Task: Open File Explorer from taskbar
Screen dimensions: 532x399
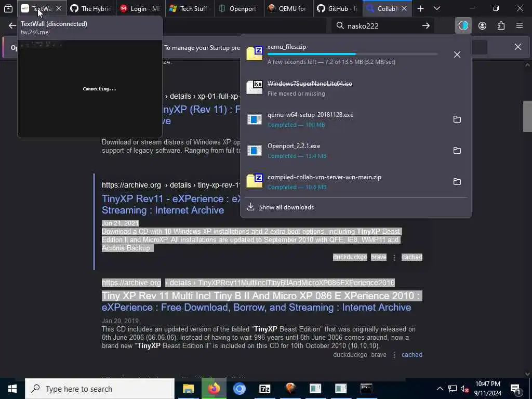Action: click(188, 389)
